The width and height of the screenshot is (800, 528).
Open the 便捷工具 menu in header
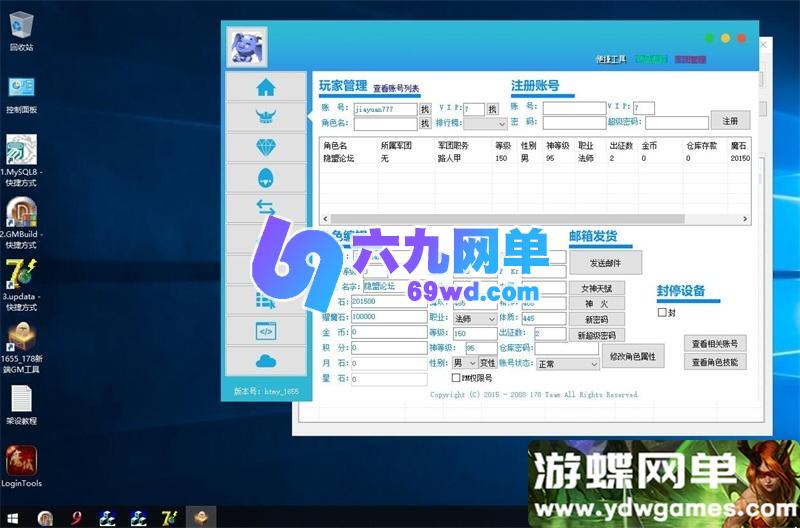(x=611, y=60)
